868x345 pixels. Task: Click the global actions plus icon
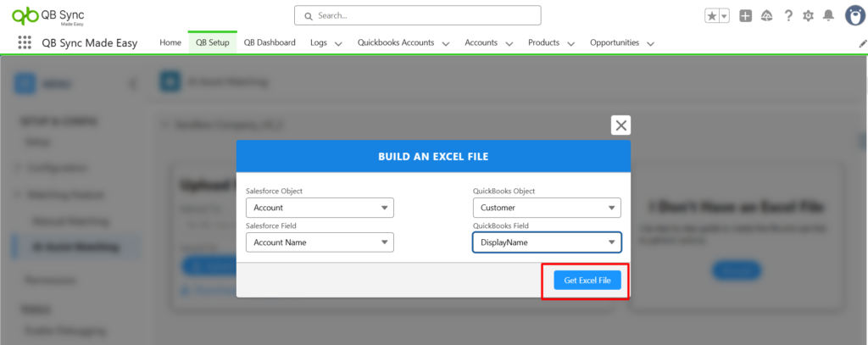tap(745, 16)
